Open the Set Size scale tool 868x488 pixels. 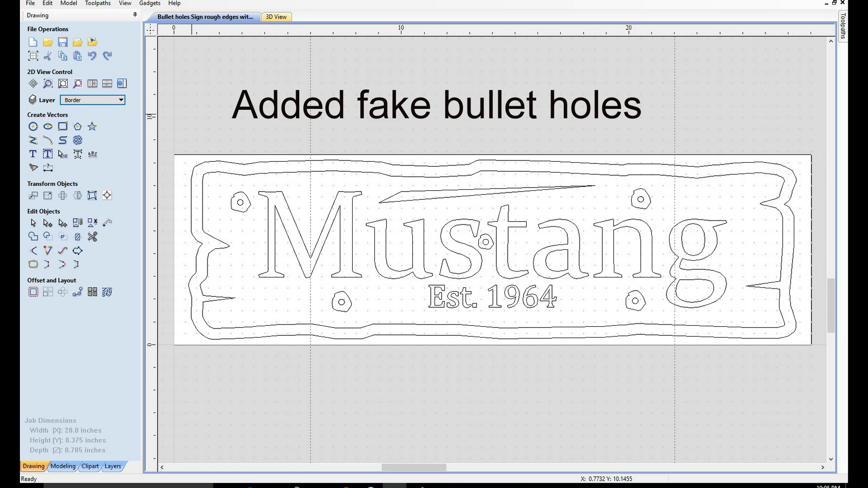point(48,196)
